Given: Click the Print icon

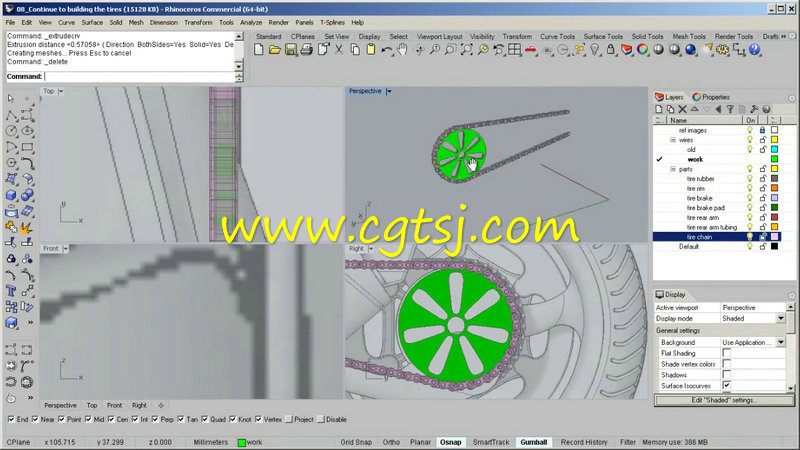Looking at the screenshot, I should [x=307, y=49].
